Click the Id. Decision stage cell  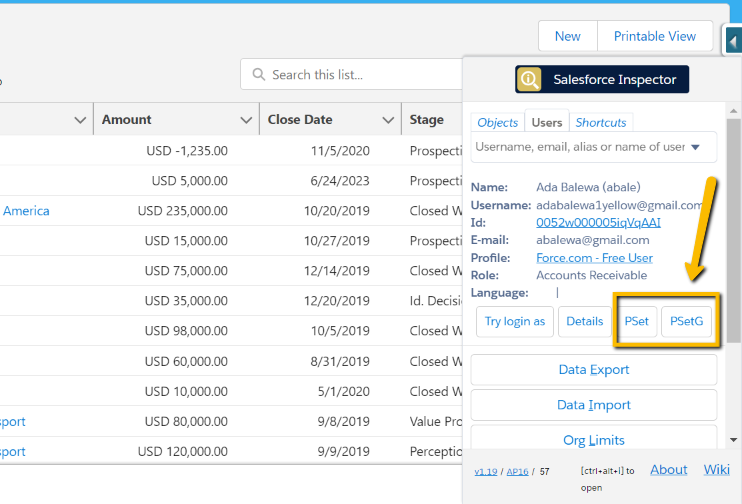(x=436, y=301)
